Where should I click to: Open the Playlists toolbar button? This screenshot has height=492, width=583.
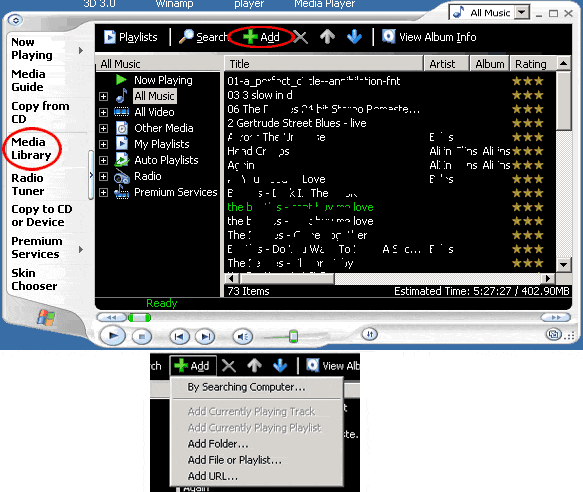(131, 37)
